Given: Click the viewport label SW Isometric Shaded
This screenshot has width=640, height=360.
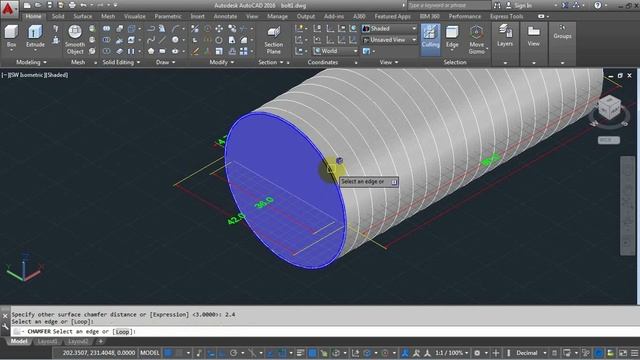Looking at the screenshot, I should click(35, 75).
